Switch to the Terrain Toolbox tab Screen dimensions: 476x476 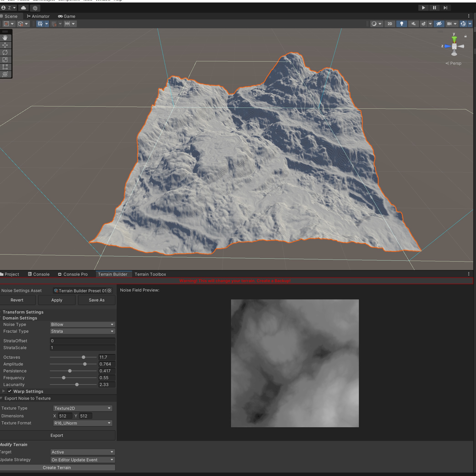coord(150,274)
